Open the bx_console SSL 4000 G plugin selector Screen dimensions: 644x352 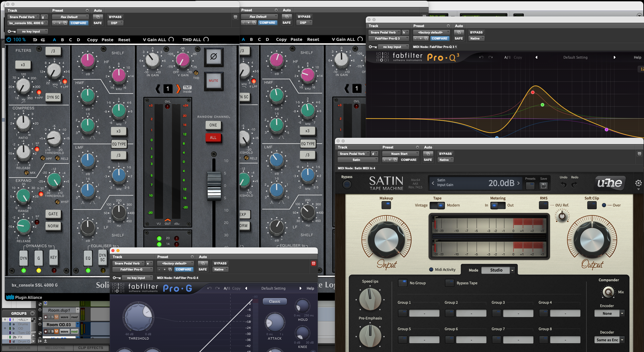click(x=28, y=23)
